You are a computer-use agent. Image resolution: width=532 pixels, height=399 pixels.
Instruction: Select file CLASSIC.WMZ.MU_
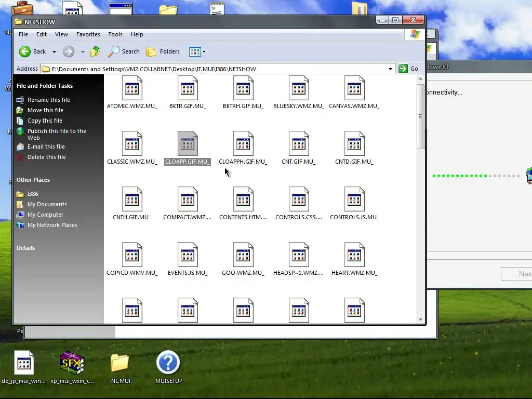pos(132,148)
